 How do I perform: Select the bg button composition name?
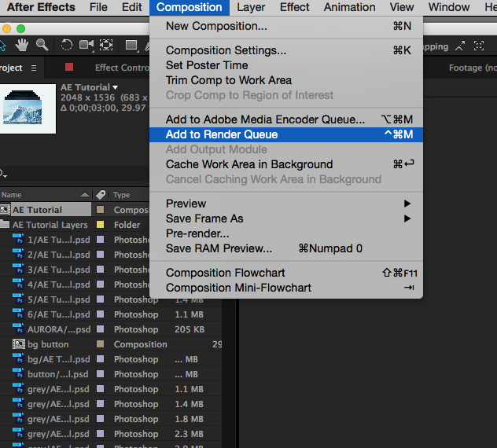pos(48,344)
